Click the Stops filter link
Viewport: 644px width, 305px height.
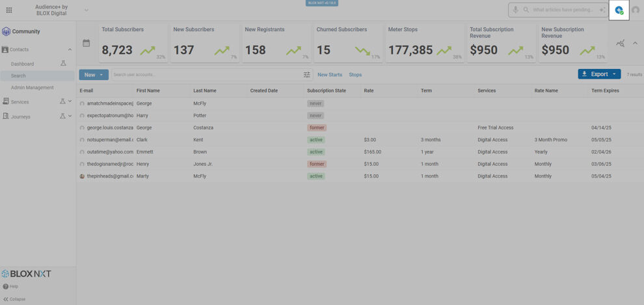point(355,75)
